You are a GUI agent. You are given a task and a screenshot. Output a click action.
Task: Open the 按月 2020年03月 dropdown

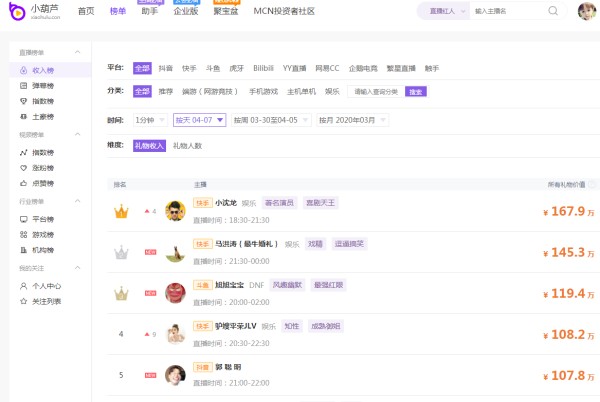tap(352, 120)
